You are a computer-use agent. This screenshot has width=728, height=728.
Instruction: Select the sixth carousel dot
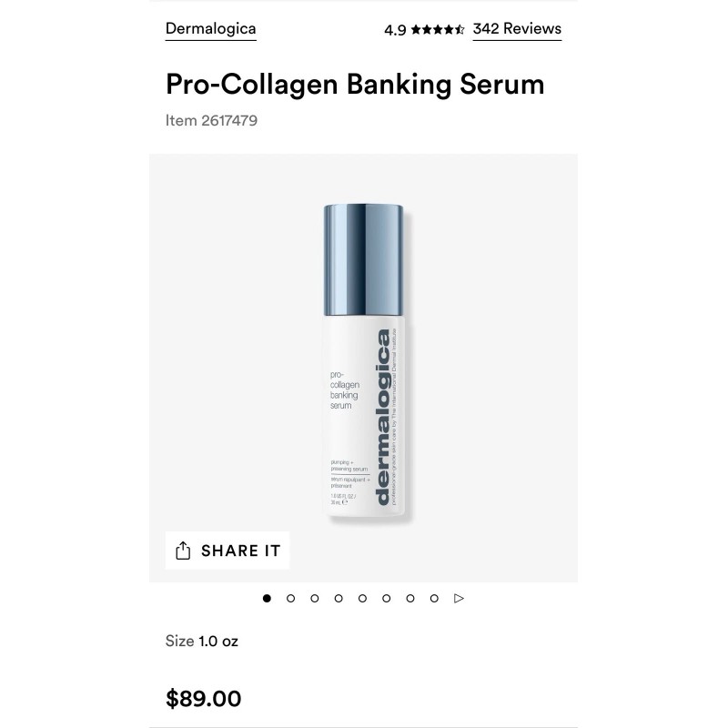click(x=386, y=598)
